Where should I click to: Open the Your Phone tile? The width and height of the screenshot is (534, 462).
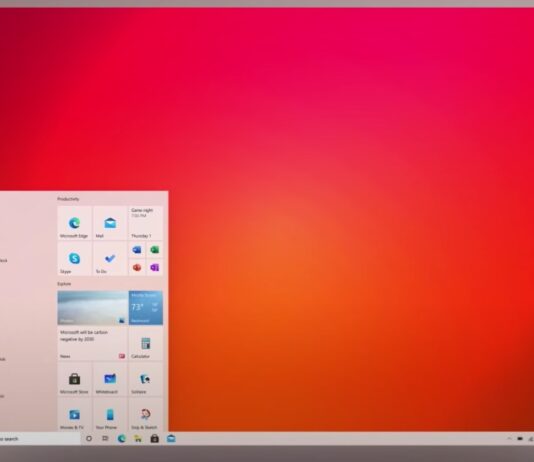click(110, 414)
